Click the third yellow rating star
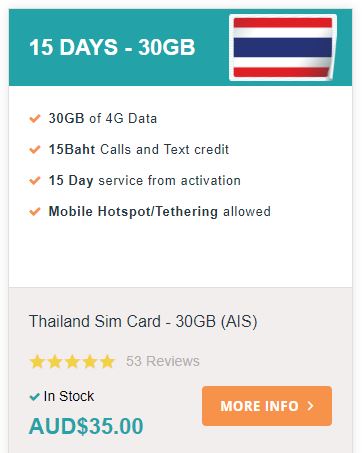The height and width of the screenshot is (453, 362). pyautogui.click(x=72, y=362)
